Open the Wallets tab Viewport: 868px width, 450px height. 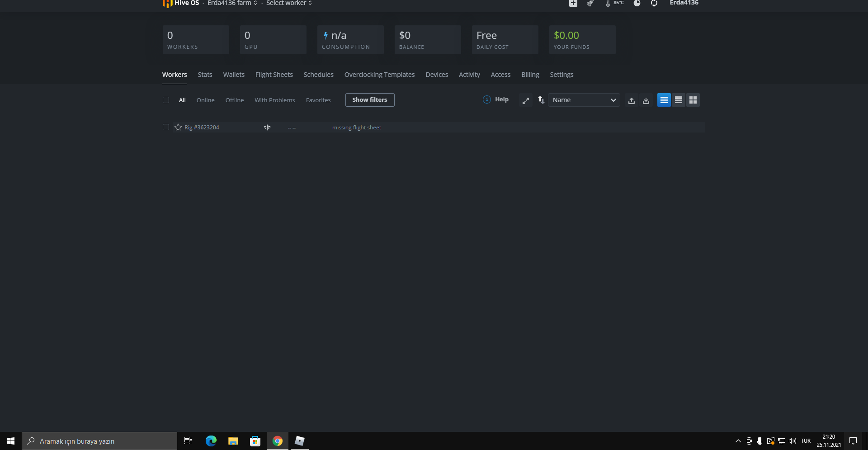point(234,75)
